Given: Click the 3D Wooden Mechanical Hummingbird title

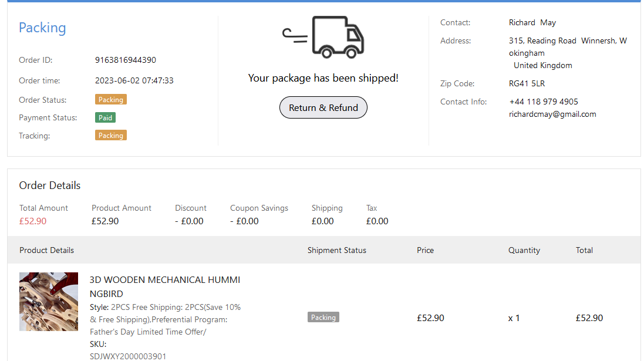Looking at the screenshot, I should (x=165, y=286).
